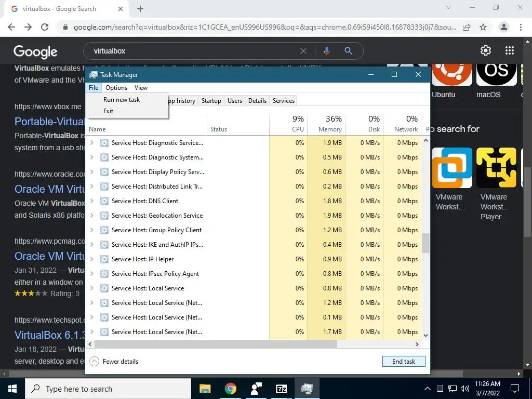Bookmark this page with star icon
The height and width of the screenshot is (399, 532).
point(483,27)
